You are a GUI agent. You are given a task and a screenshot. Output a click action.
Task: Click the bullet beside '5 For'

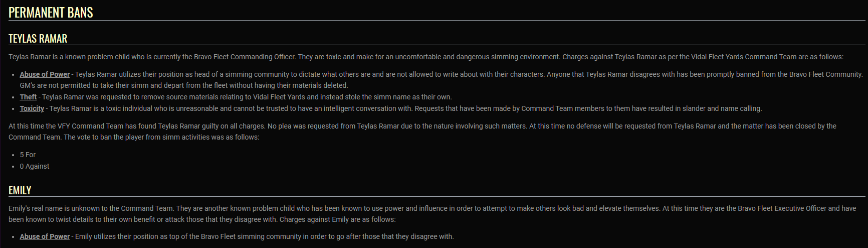(x=13, y=155)
